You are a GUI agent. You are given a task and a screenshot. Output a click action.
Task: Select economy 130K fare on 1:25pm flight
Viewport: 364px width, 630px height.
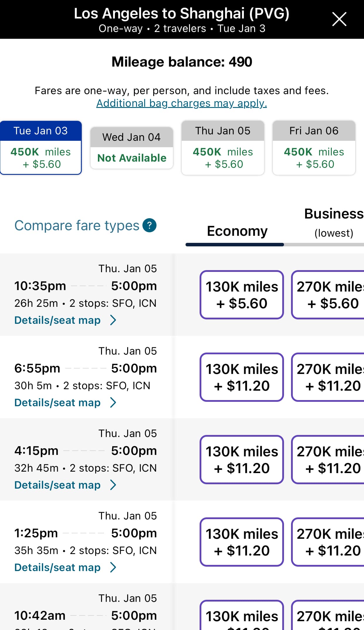242,542
